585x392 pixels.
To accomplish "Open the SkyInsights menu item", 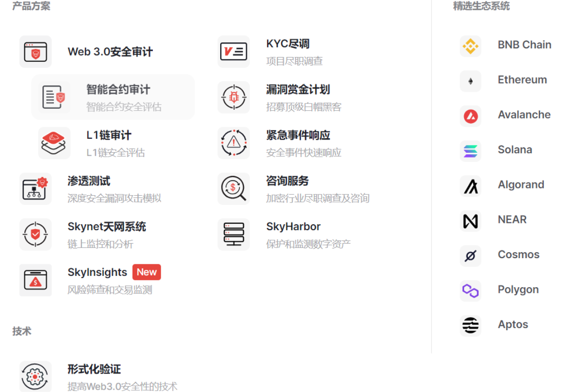I will pos(97,272).
